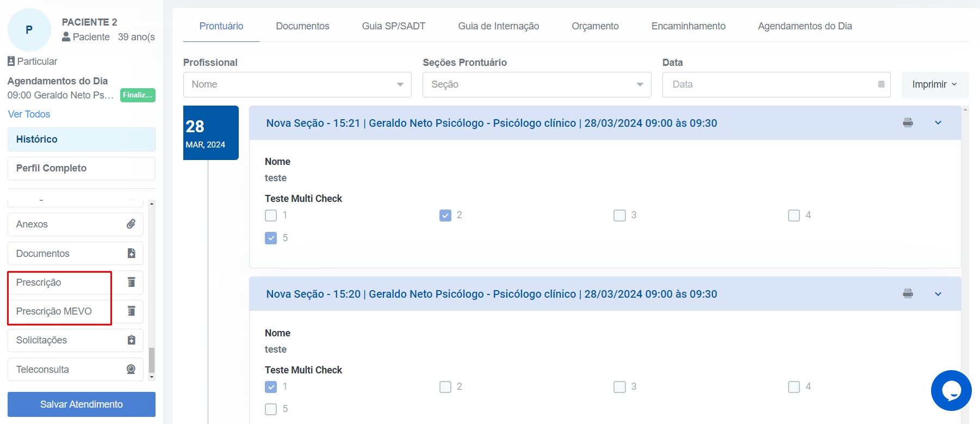Open the Anexos sidebar item
The image size is (980, 424).
coord(76,224)
